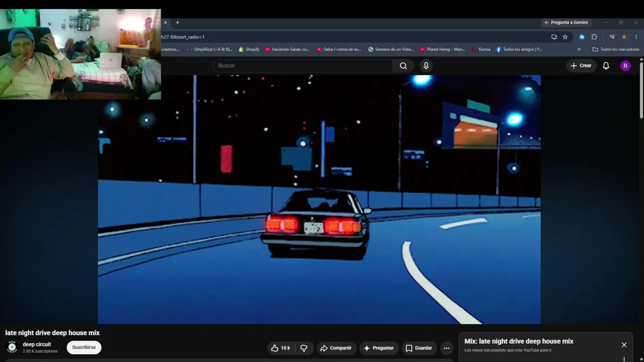
Task: Open the Simplificar bookmark
Action: coord(209,49)
